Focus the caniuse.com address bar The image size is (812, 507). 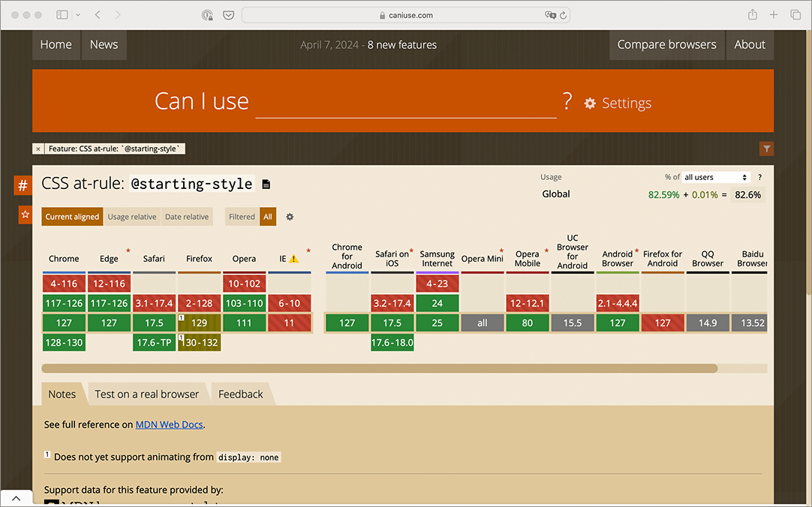click(x=406, y=15)
